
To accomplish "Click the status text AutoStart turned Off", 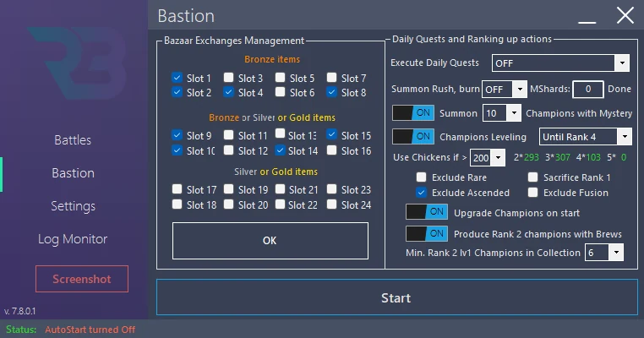I will point(90,330).
